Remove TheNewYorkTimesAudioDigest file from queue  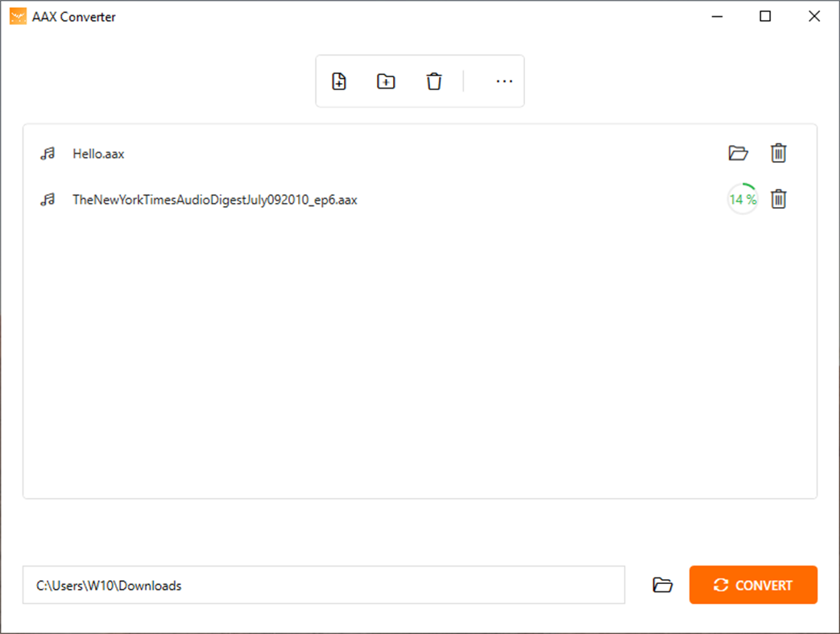(778, 199)
